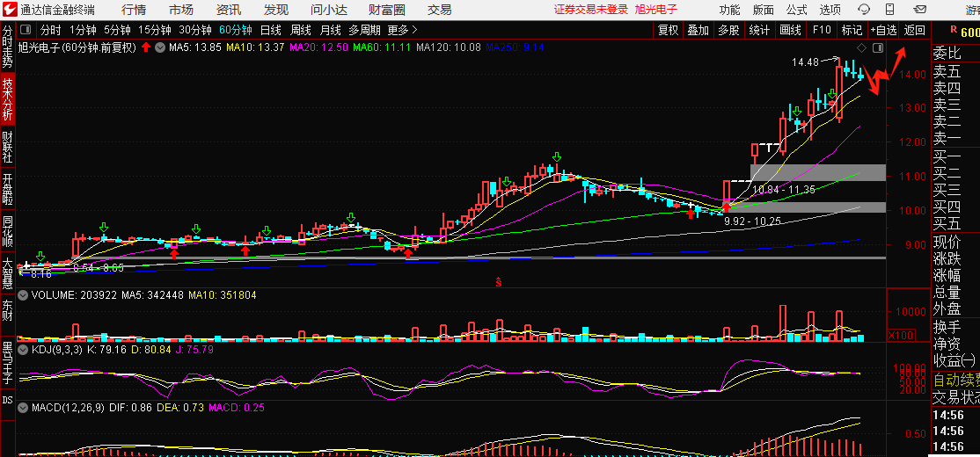Open the DS sidebar tab
Viewport: 980px width, 457px height.
click(x=8, y=400)
